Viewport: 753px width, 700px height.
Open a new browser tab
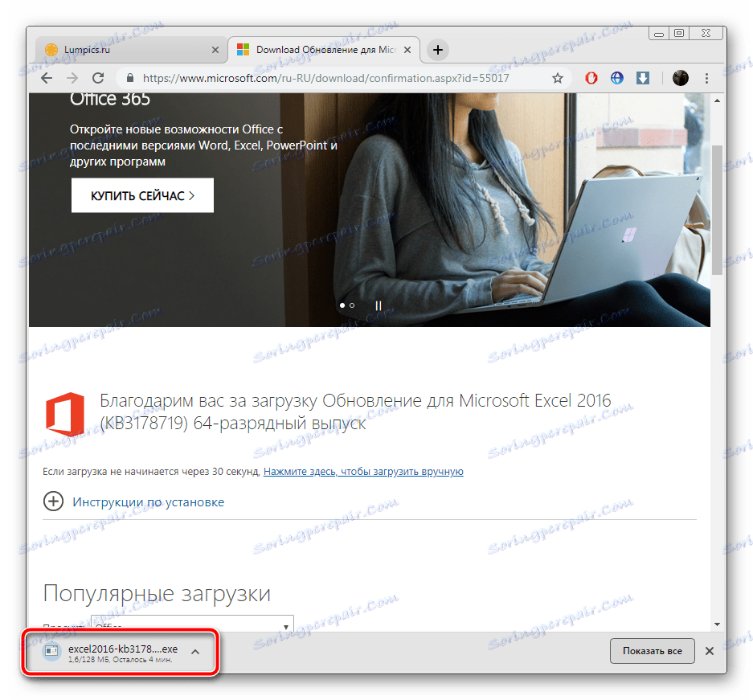(437, 50)
